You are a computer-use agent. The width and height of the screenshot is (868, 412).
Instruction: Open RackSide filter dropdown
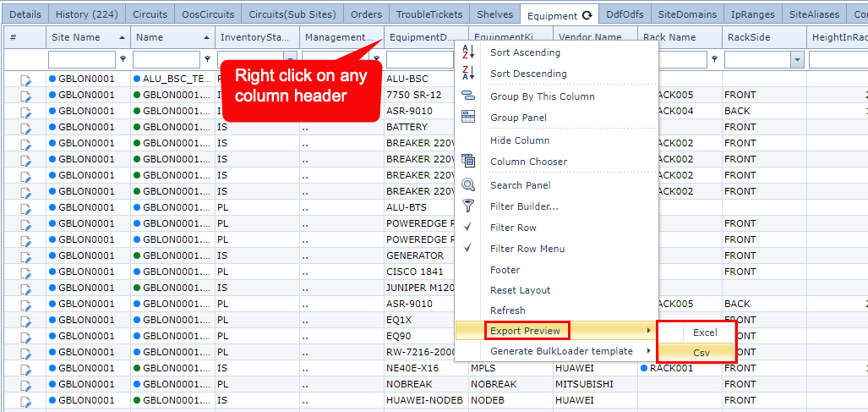796,60
